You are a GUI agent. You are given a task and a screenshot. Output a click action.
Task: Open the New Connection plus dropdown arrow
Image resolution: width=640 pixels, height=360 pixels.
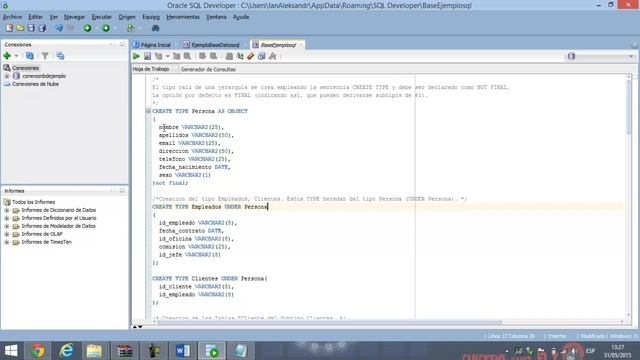pos(16,56)
